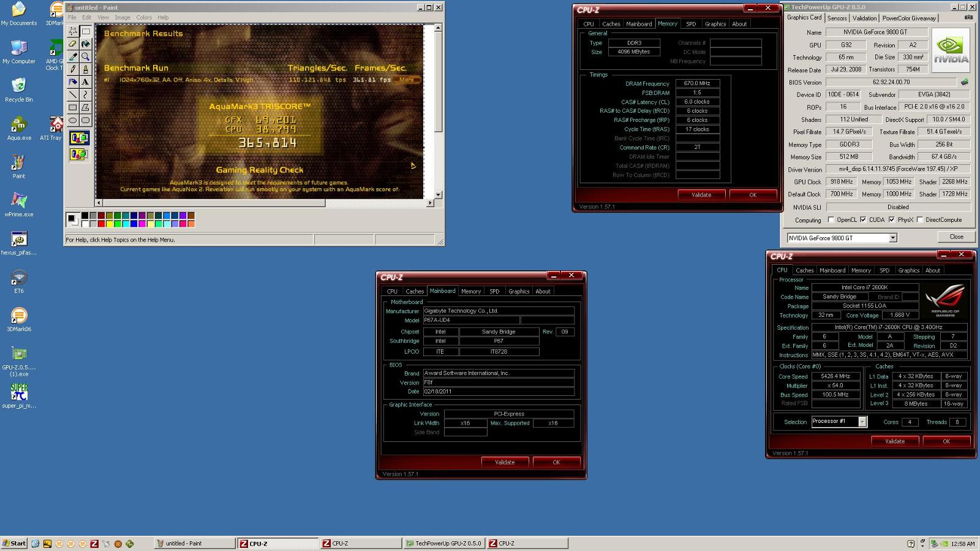980x551 pixels.
Task: Toggle the PhysX checkbox in GPU-Z
Action: [x=892, y=219]
